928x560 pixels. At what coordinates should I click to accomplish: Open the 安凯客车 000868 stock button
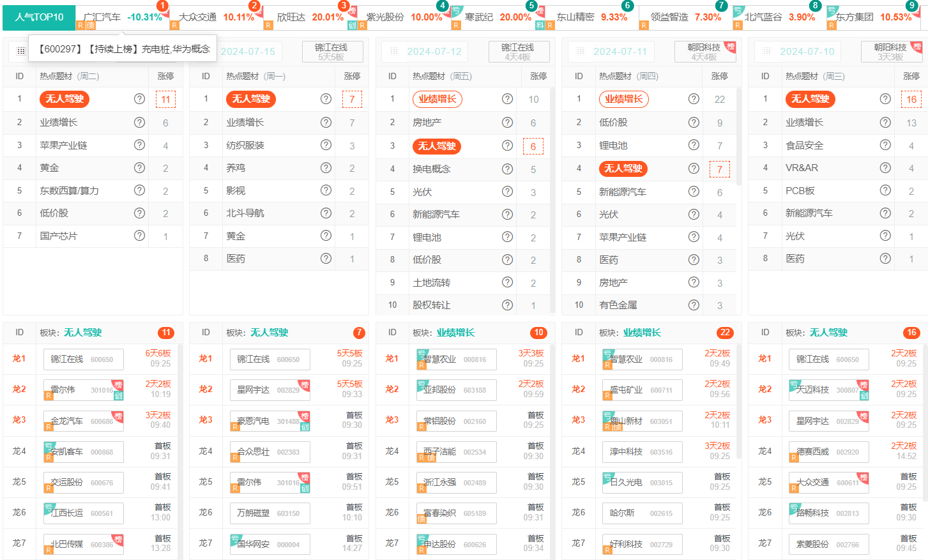[83, 452]
